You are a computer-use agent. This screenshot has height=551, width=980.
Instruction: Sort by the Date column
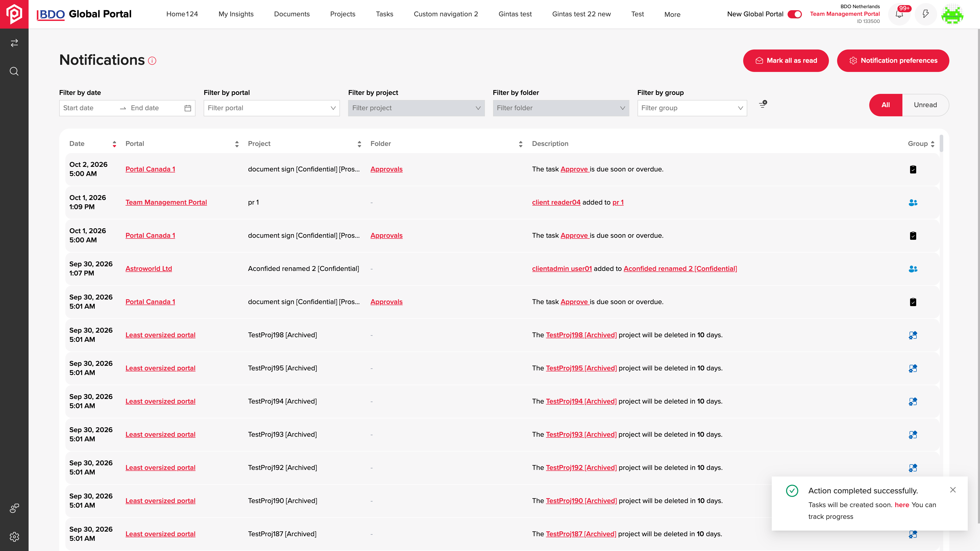point(114,144)
